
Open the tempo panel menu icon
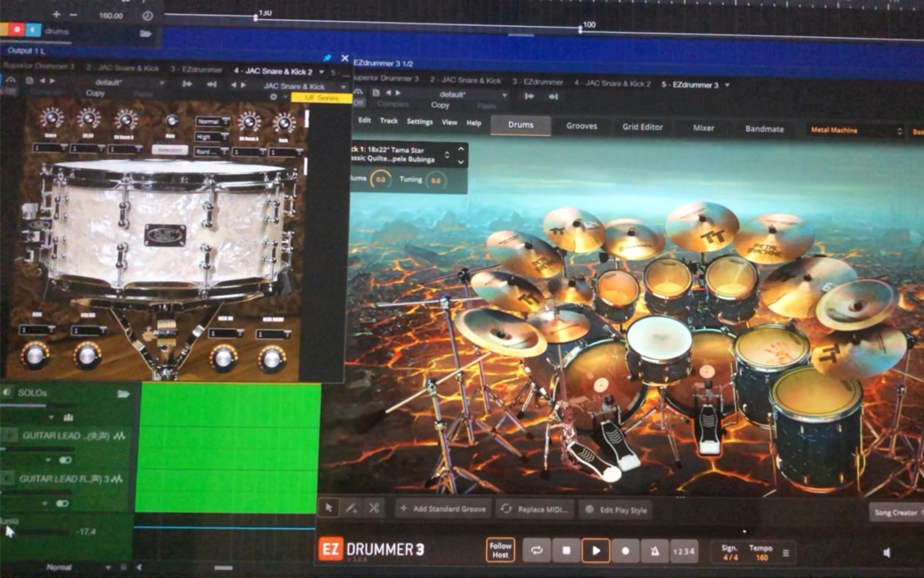[786, 553]
